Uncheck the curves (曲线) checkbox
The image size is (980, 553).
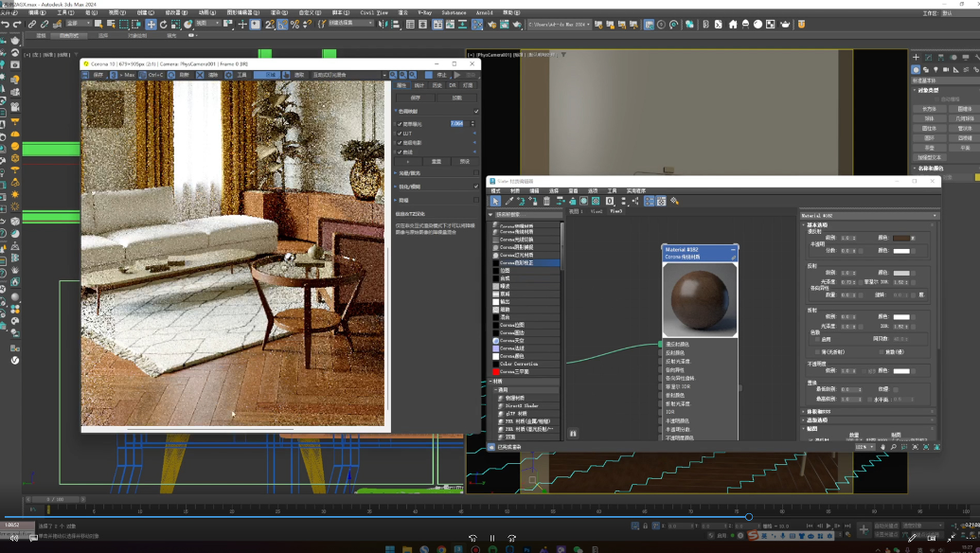pos(400,152)
